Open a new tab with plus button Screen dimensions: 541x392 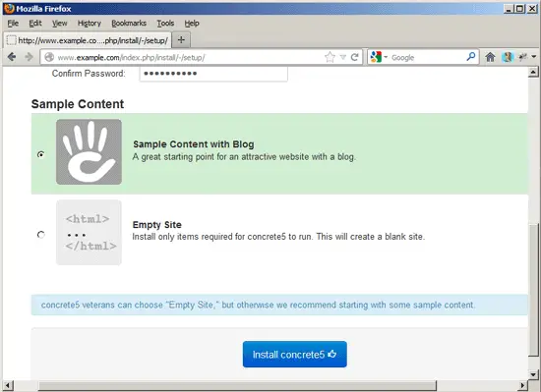[x=181, y=40]
